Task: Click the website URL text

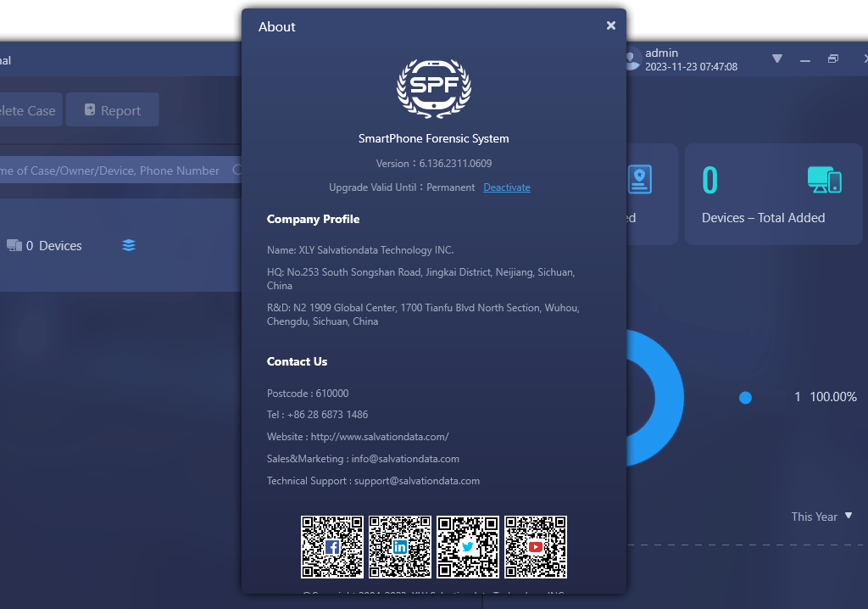Action: [380, 437]
